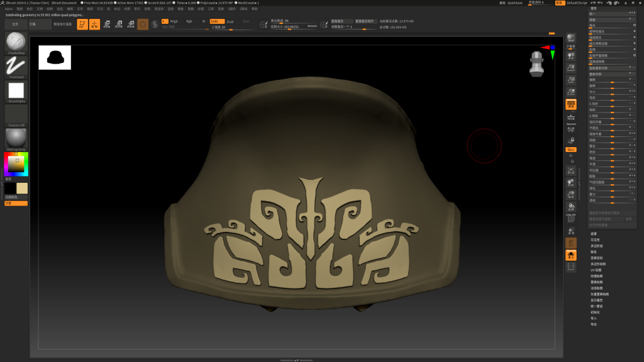Viewport: 644px width, 362px height.
Task: Click the Move view icon on right shelf
Action: tap(571, 183)
